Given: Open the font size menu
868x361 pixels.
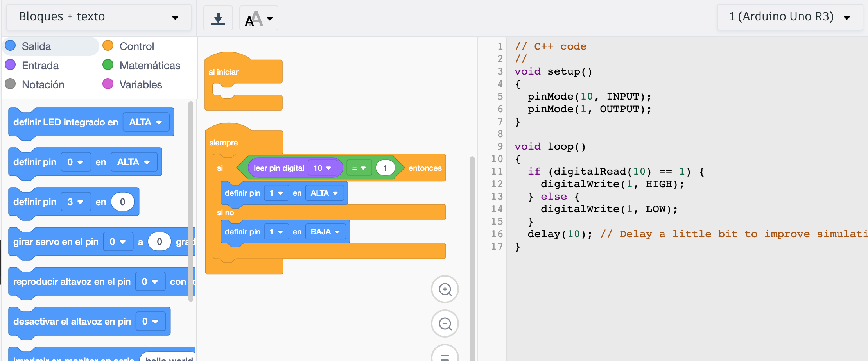Looking at the screenshot, I should pyautogui.click(x=258, y=18).
